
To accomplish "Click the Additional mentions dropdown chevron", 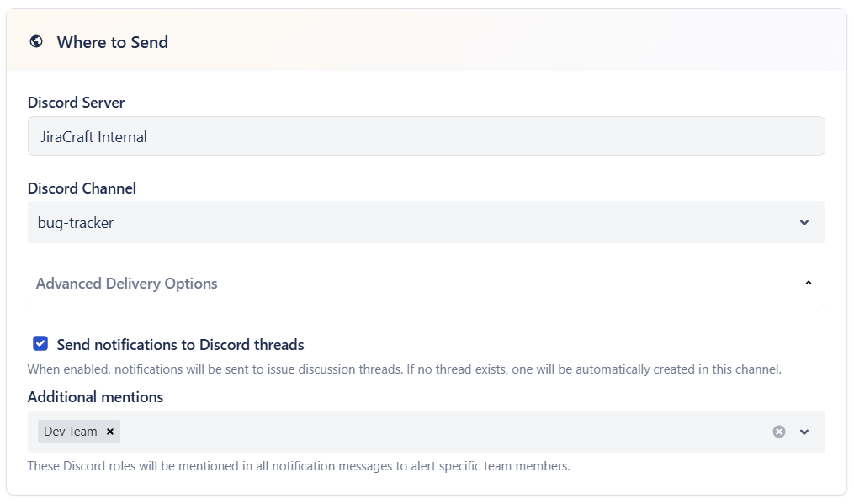I will point(804,432).
